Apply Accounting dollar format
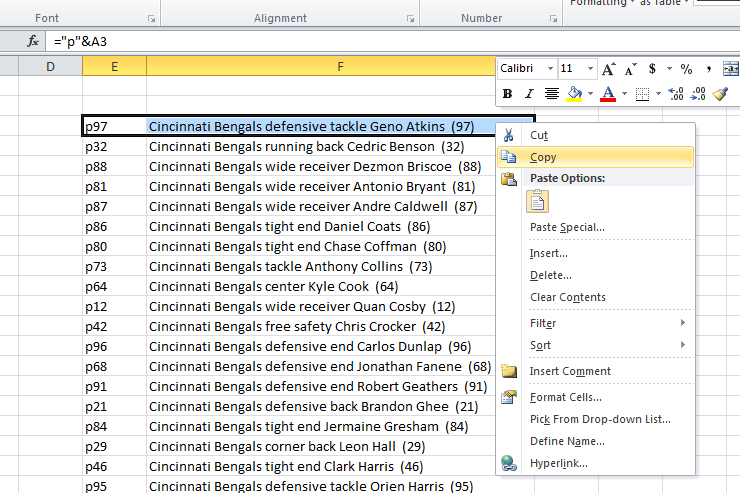Viewport: 740px width, 493px height. 652,69
